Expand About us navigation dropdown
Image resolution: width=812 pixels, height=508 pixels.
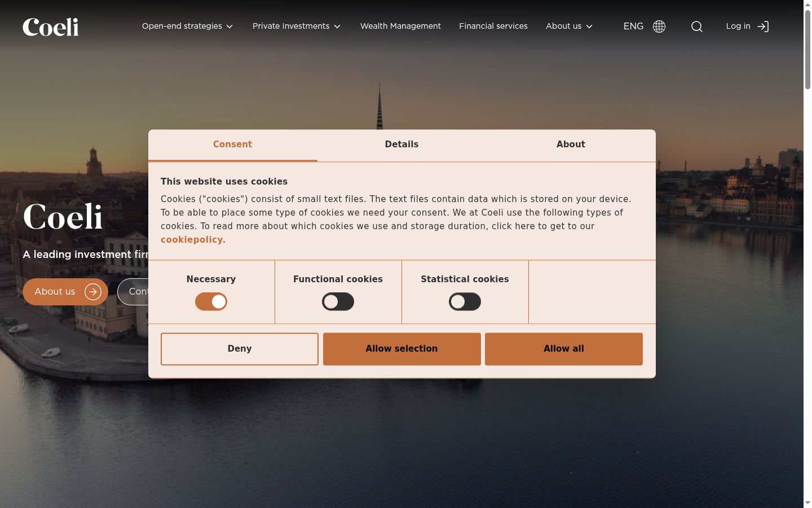(x=569, y=27)
